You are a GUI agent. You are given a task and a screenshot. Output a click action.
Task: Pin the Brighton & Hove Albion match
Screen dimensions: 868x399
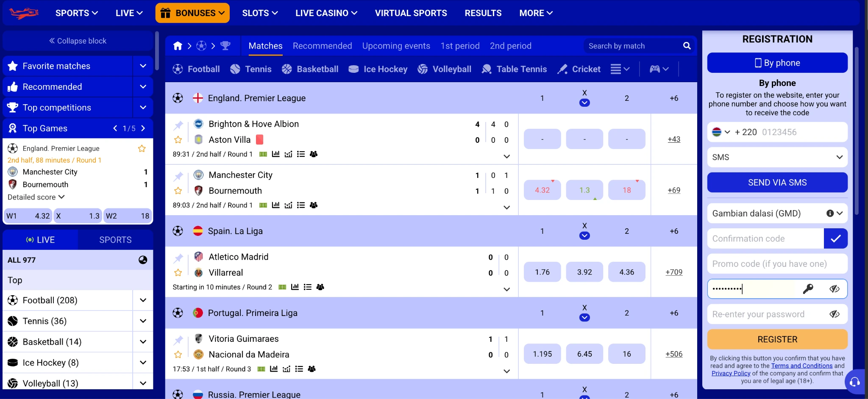click(178, 125)
